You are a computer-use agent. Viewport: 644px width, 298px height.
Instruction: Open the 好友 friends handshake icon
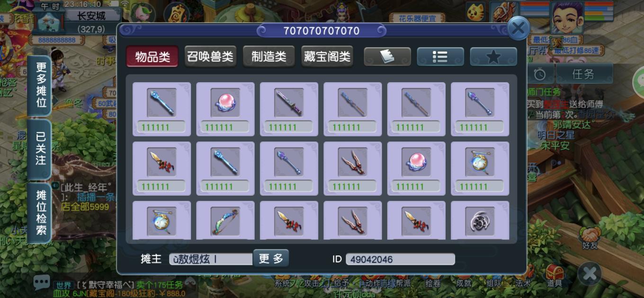tap(590, 237)
